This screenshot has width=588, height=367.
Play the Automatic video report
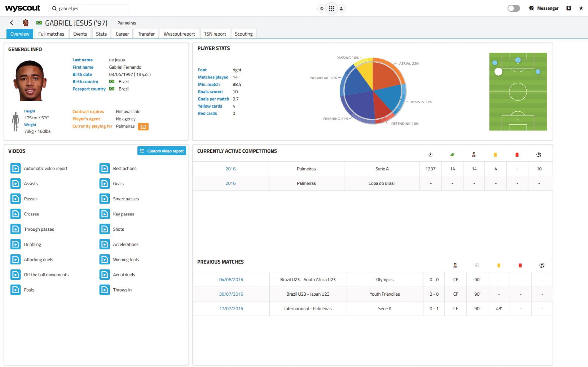[16, 168]
